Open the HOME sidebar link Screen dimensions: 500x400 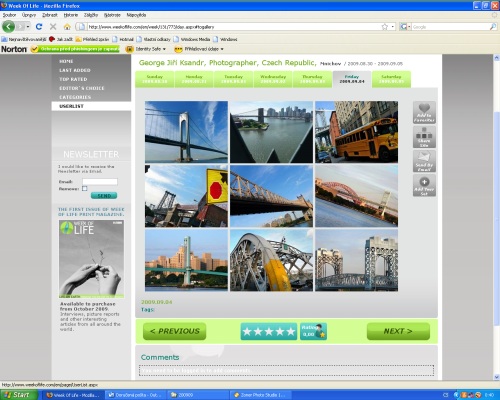pos(66,61)
